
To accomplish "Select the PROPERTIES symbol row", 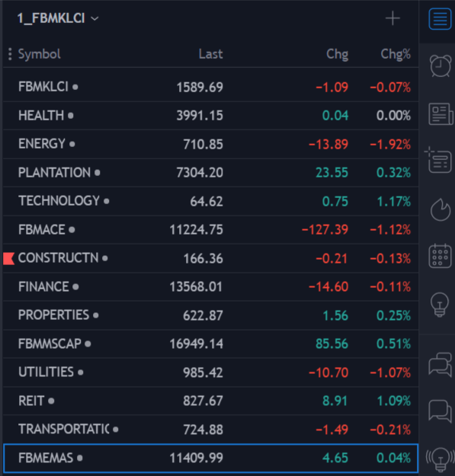I will click(x=211, y=315).
